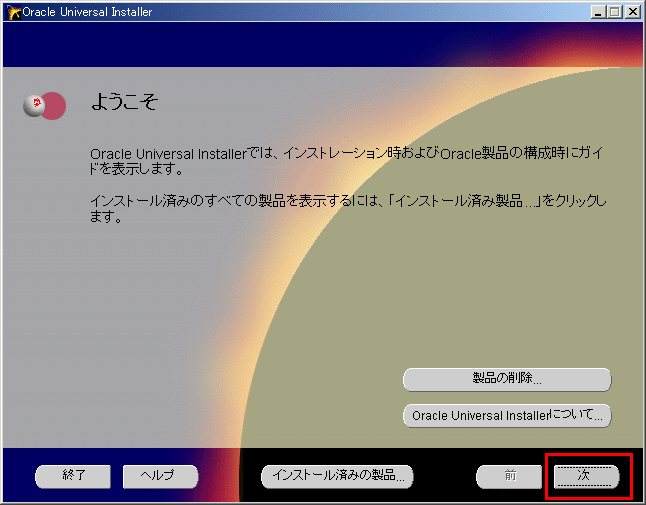
Task: Click the ようこそ heading text
Action: [124, 101]
